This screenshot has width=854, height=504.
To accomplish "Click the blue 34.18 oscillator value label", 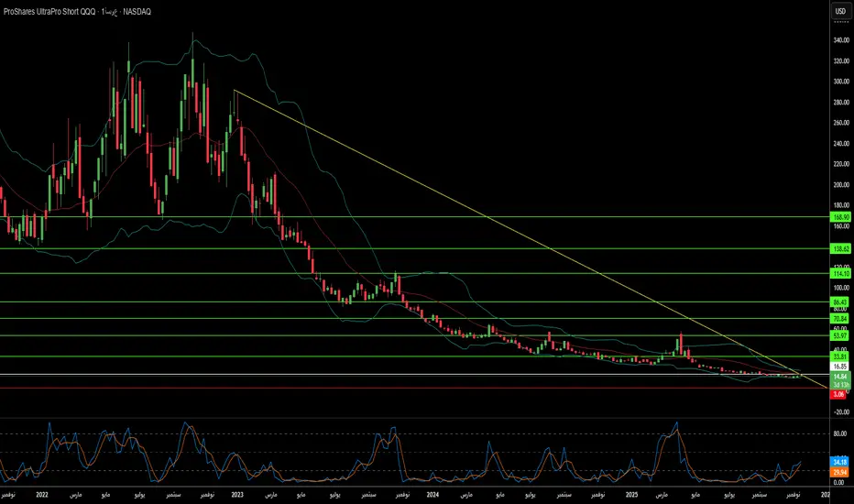I will pyautogui.click(x=840, y=461).
